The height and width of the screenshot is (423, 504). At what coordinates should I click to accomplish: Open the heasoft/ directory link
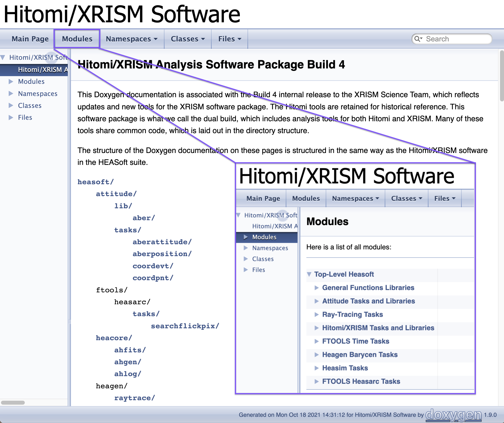(x=95, y=182)
